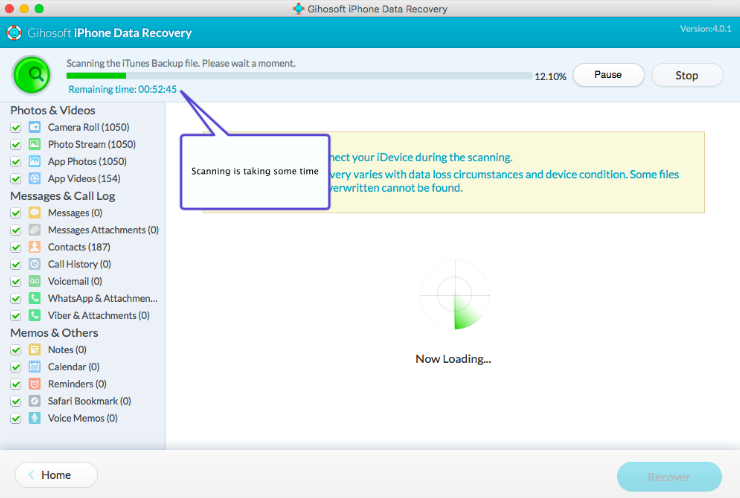Uncheck the Messages (0) checkbox
The width and height of the screenshot is (740, 498).
tap(16, 213)
